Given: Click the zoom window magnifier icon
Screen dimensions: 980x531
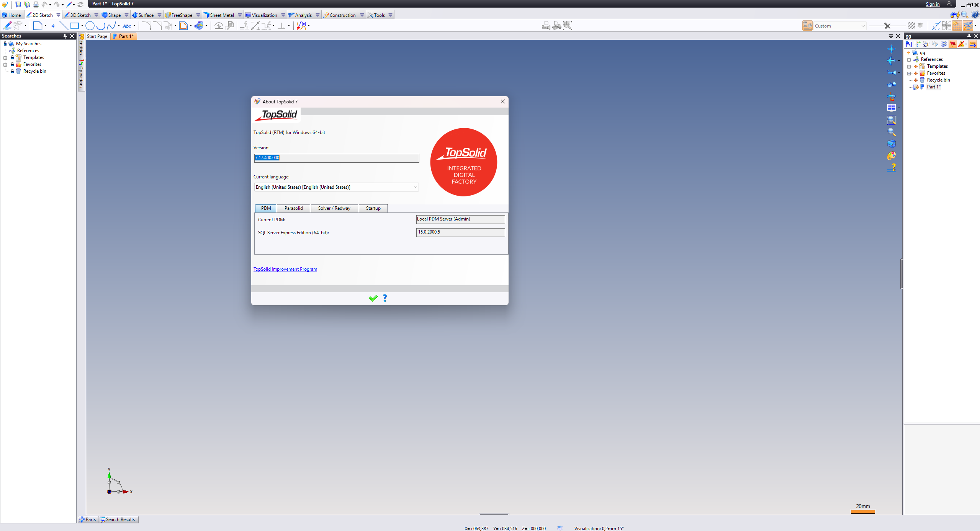Looking at the screenshot, I should (891, 120).
